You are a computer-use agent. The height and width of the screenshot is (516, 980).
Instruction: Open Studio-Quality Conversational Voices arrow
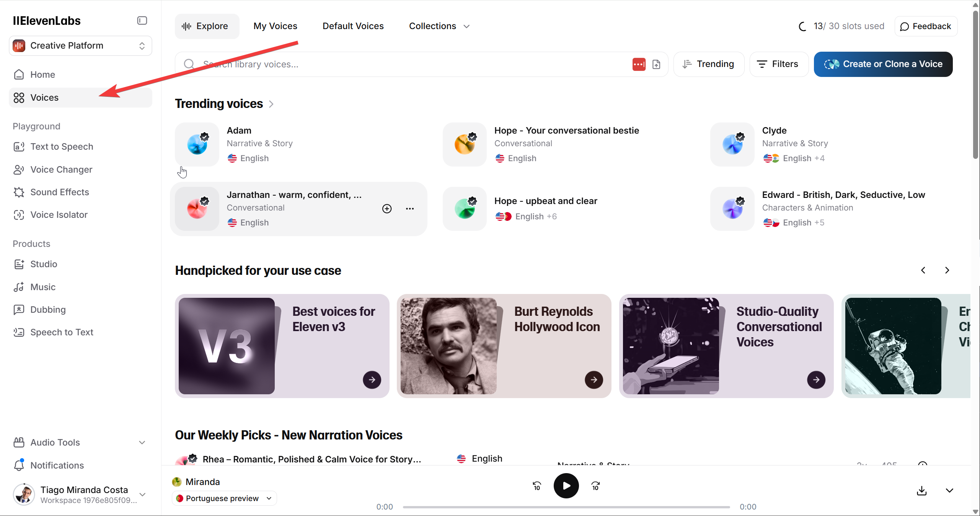tap(816, 380)
